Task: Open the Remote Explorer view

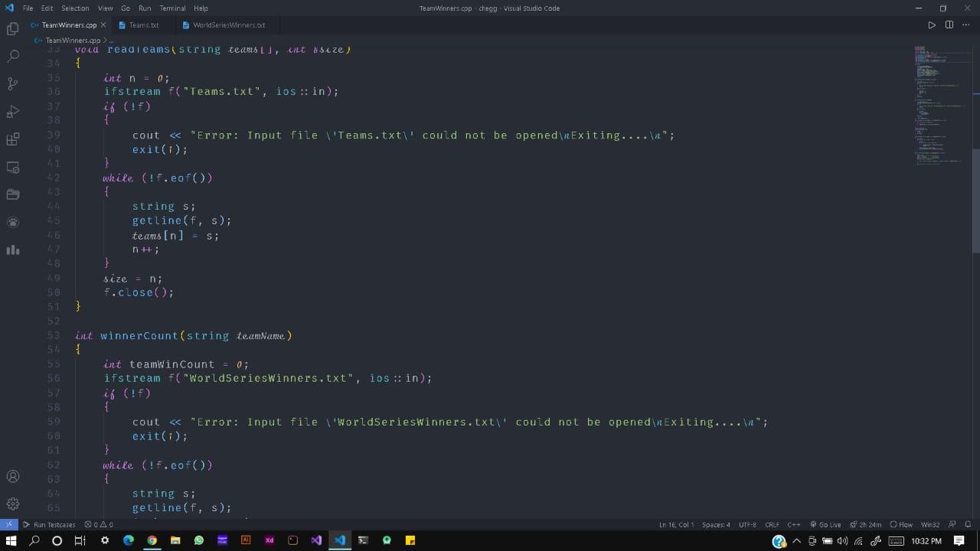Action: tap(12, 167)
